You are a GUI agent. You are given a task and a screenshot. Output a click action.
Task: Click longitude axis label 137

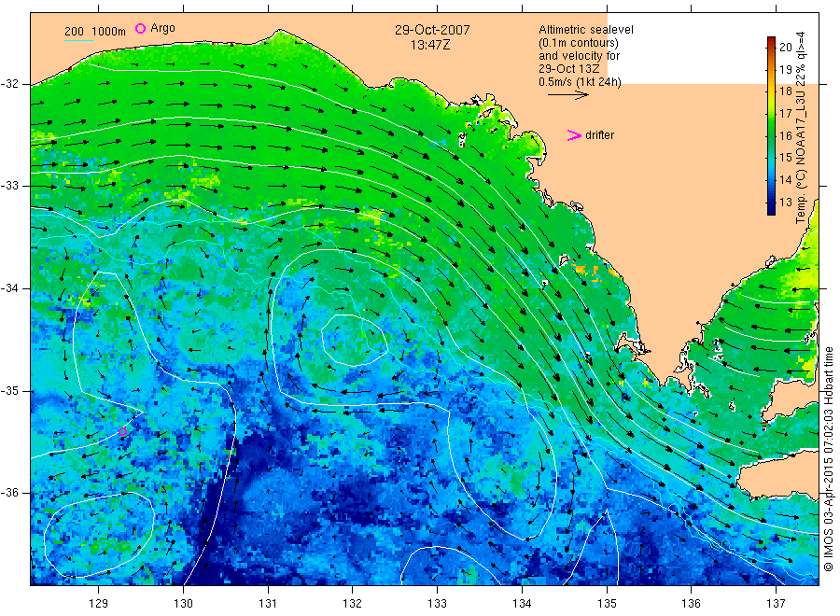(x=776, y=604)
